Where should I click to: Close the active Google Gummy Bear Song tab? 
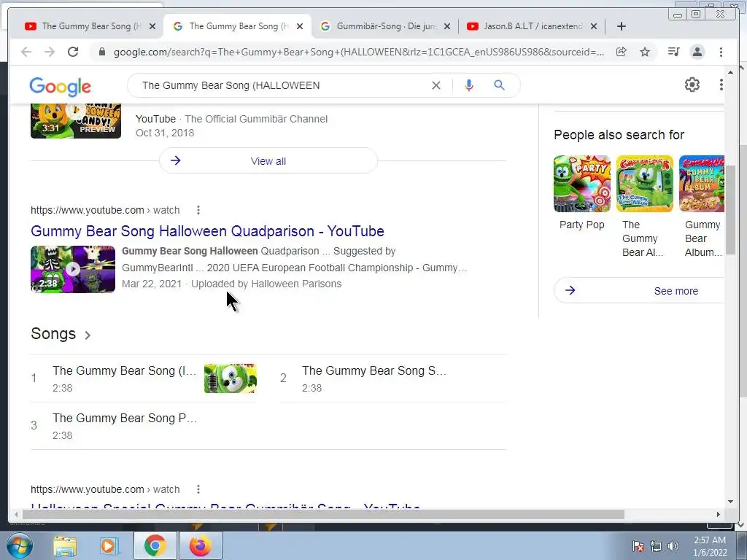pos(299,27)
